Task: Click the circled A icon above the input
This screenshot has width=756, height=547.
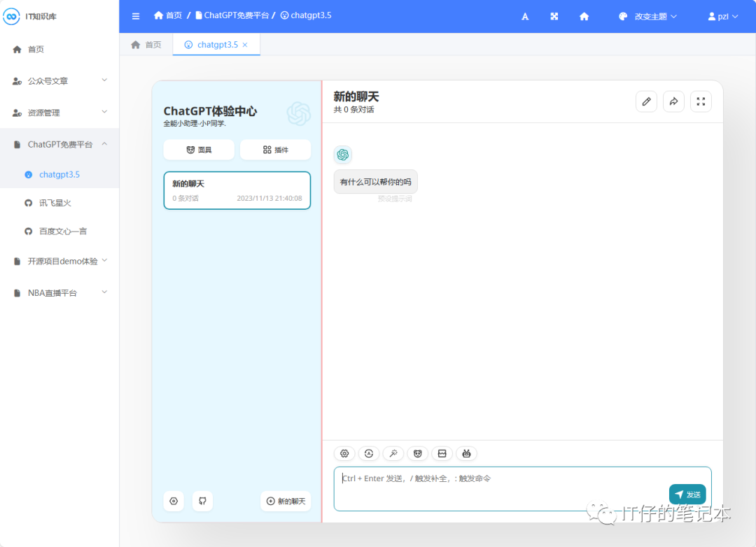Action: click(369, 453)
